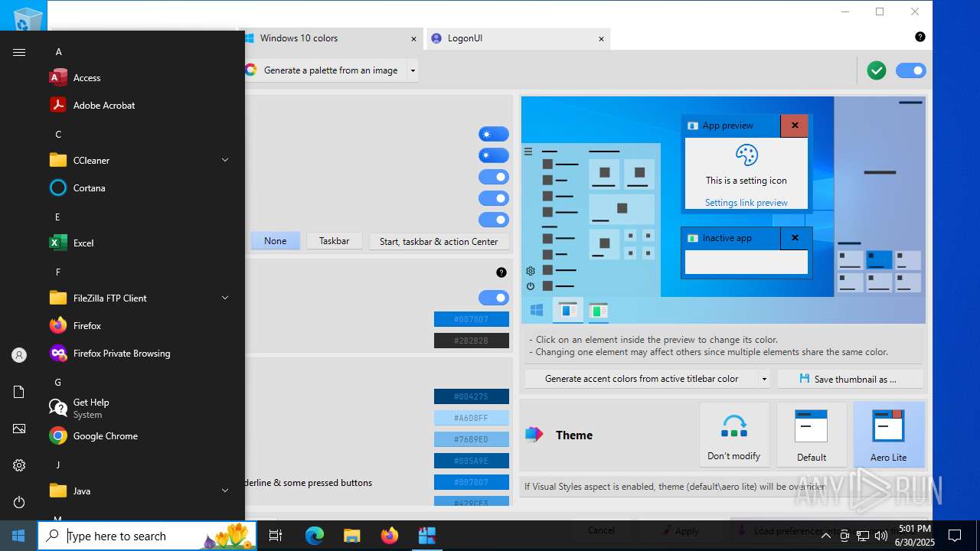The image size is (980, 551).
Task: Open Pictures icon in Start sidebar
Action: point(19,429)
